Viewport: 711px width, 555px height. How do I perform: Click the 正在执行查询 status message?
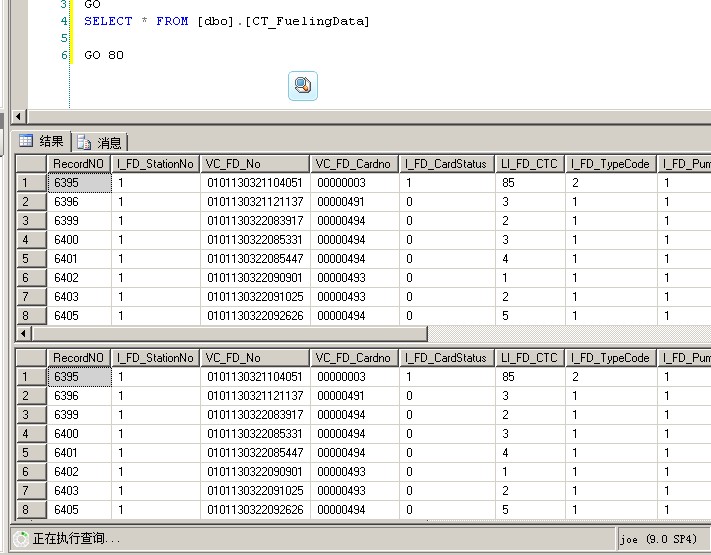click(76, 539)
